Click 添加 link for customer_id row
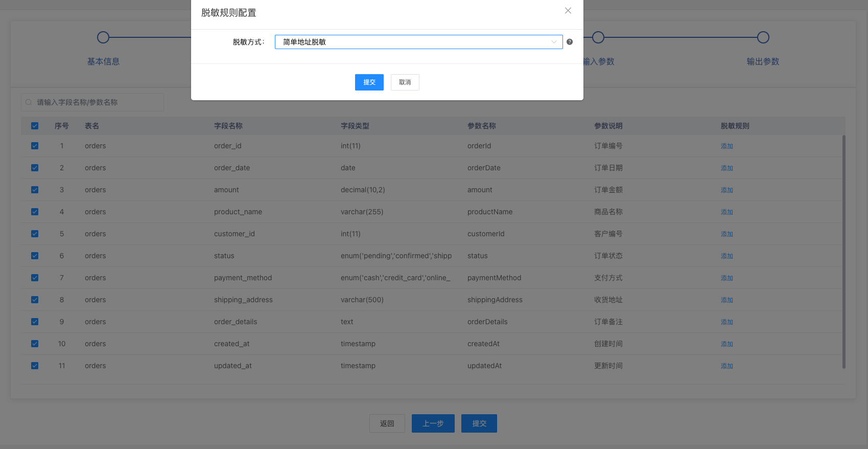The width and height of the screenshot is (868, 449). pos(726,234)
